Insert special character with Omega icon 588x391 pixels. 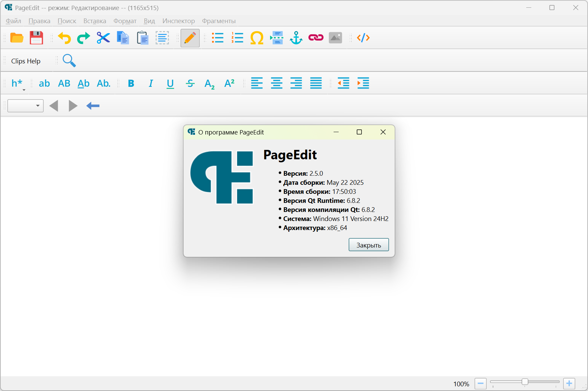click(257, 38)
